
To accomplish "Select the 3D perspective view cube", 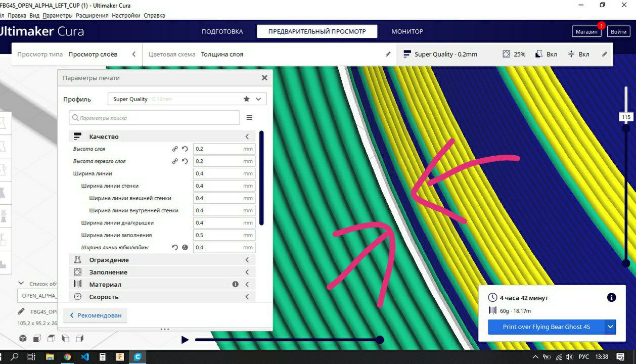I will point(23,338).
